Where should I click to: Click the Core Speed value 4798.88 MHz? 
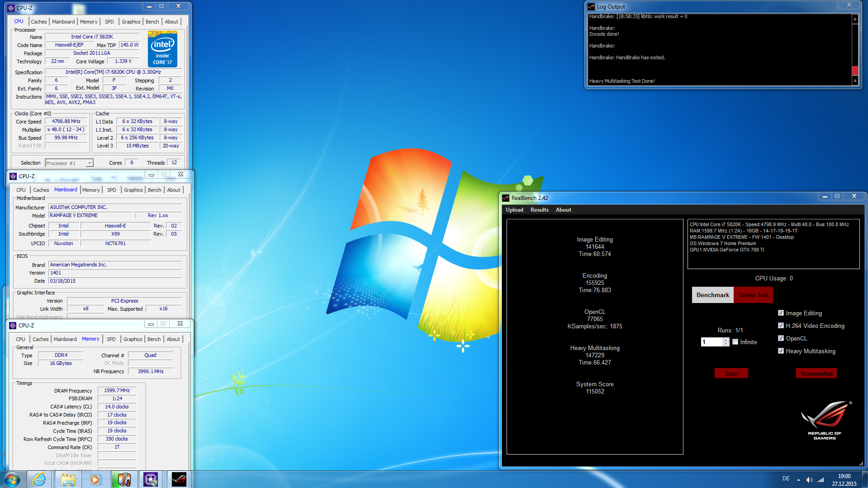click(x=66, y=121)
